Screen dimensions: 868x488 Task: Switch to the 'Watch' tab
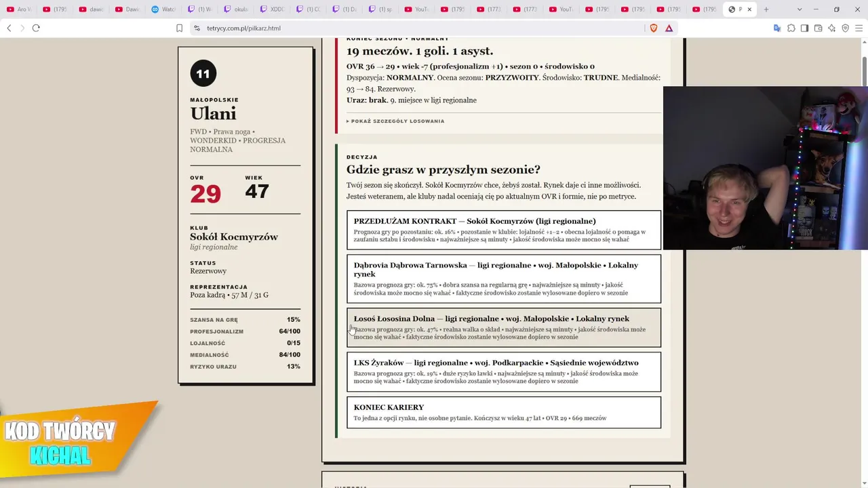(163, 9)
